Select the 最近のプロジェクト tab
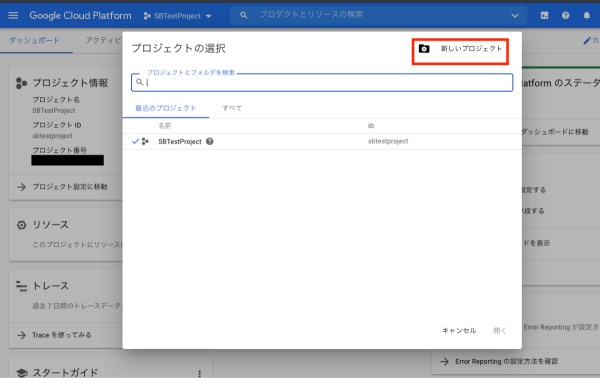 166,108
